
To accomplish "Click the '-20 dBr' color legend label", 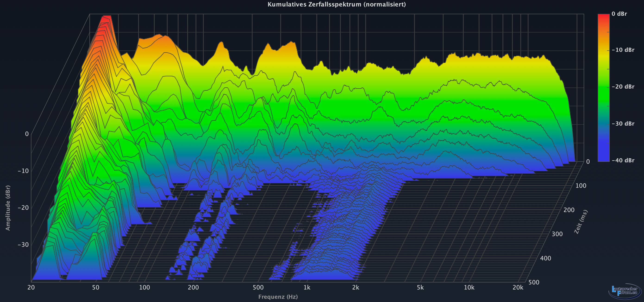I will tap(623, 87).
